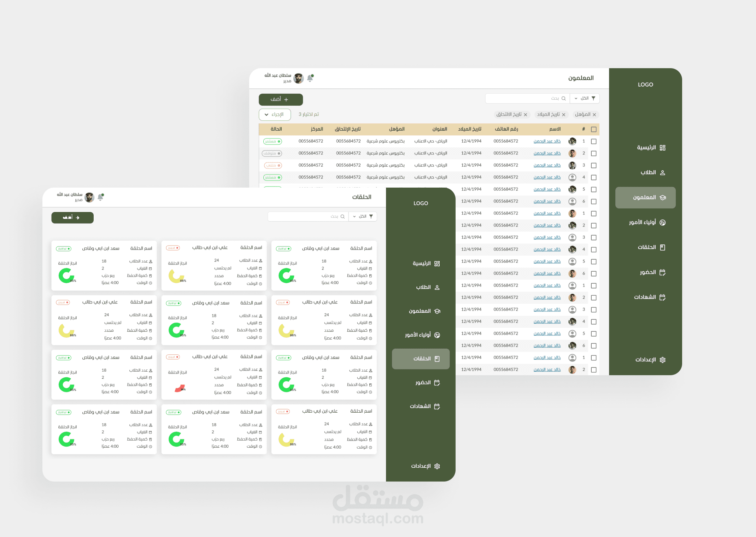The height and width of the screenshot is (537, 756).
Task: Expand the الإجراء actions dropdown
Action: [275, 114]
